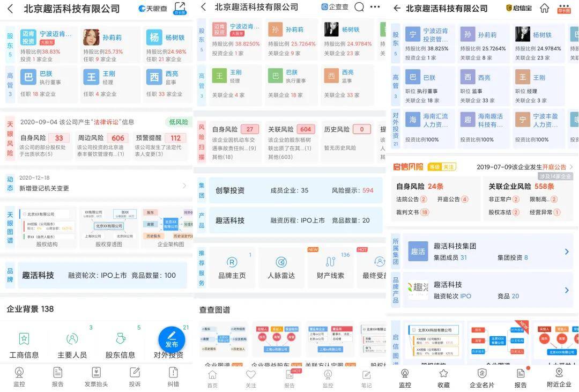Open 报告 in 天眼查 bottom bar
The image size is (579, 392).
point(57,377)
